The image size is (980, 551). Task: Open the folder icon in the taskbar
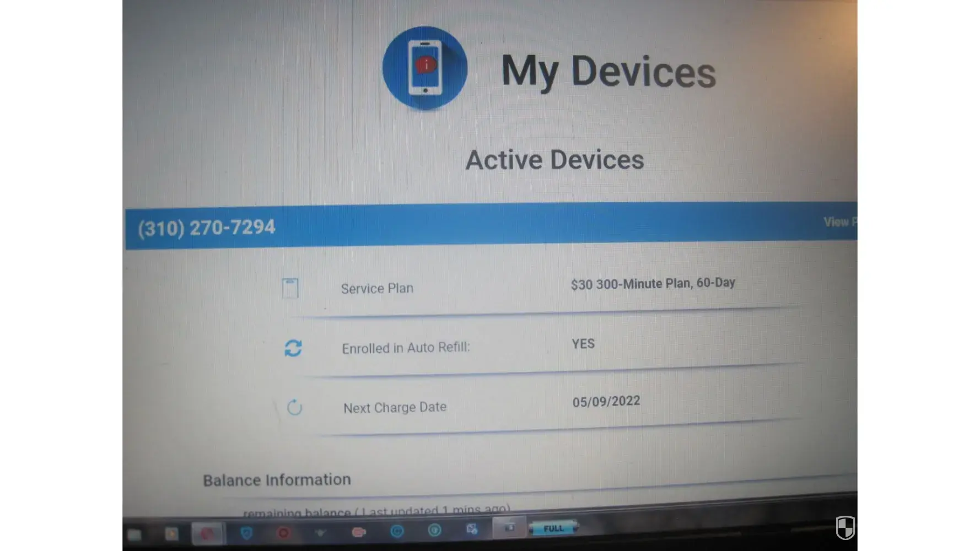point(134,534)
